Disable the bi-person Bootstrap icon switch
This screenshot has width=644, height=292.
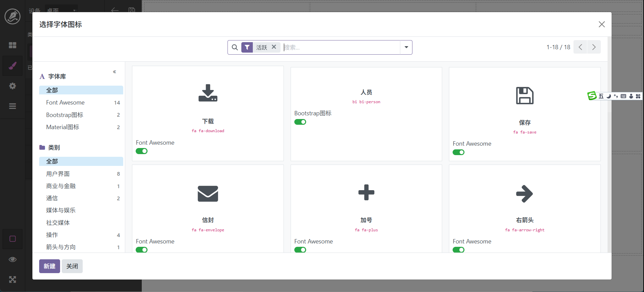coord(300,122)
